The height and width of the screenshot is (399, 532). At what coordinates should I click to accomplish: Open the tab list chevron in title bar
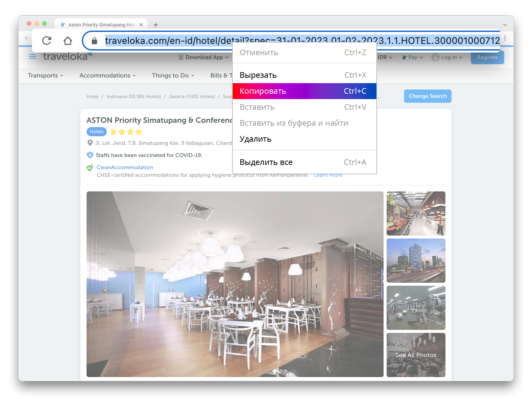click(x=505, y=25)
